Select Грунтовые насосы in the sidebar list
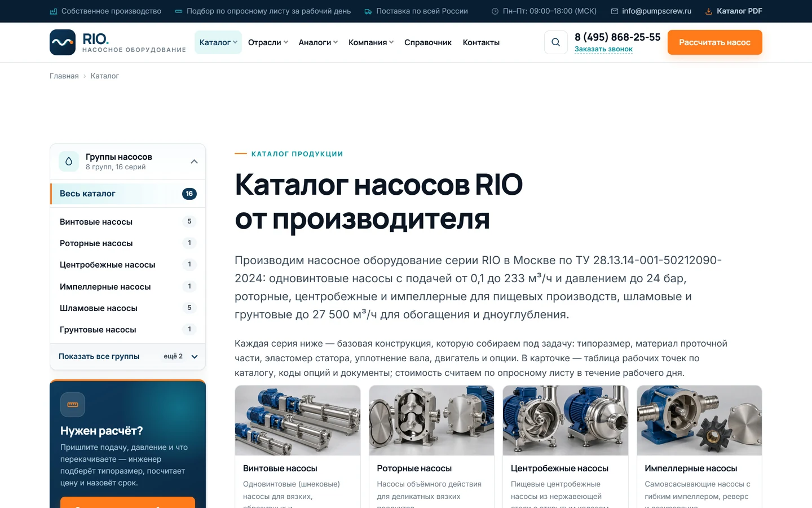The width and height of the screenshot is (812, 508). [x=128, y=330]
